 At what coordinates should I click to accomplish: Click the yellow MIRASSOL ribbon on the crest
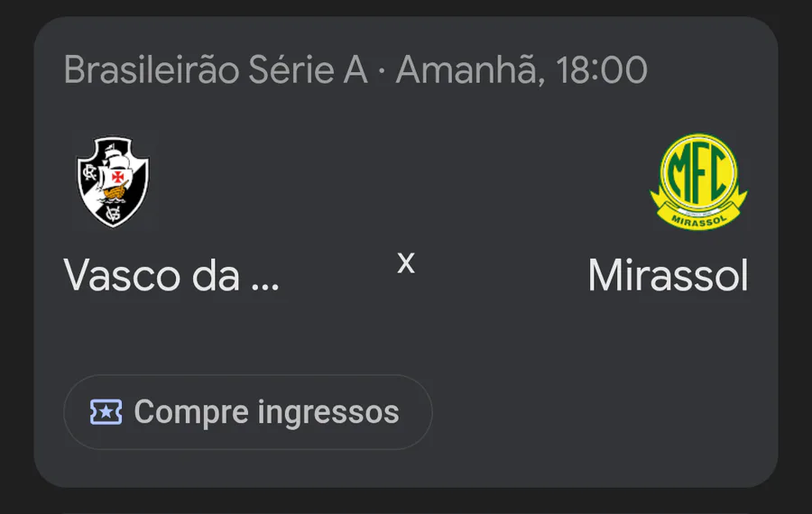pyautogui.click(x=699, y=216)
